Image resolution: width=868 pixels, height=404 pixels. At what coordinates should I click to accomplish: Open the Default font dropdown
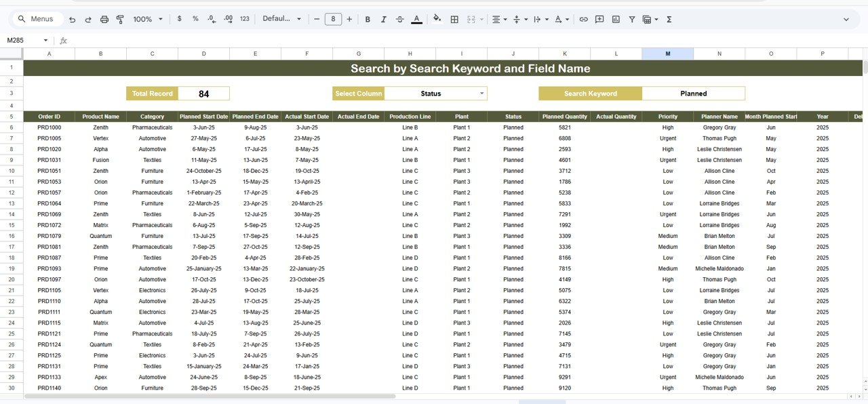(x=281, y=19)
